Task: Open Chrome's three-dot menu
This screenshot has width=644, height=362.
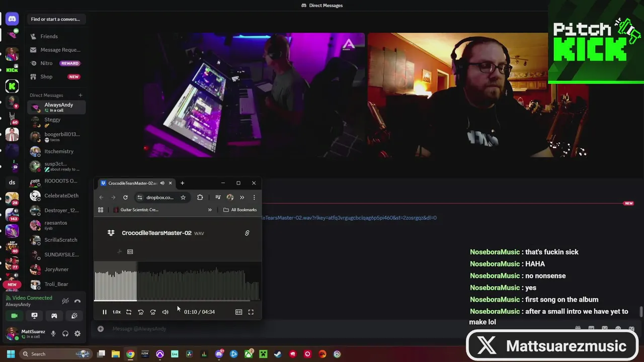Action: (254, 198)
